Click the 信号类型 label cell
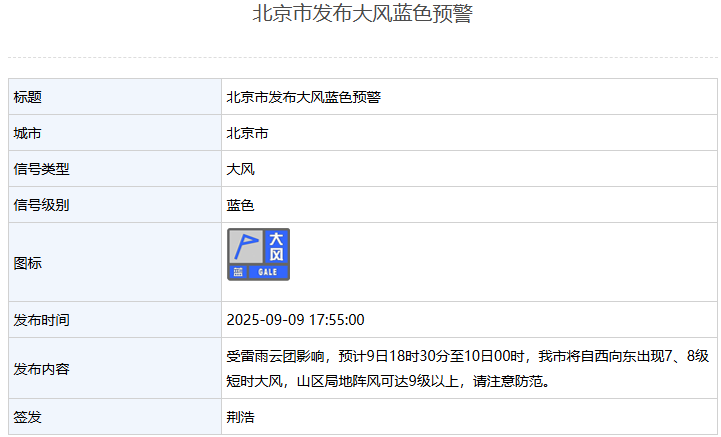 tap(115, 169)
